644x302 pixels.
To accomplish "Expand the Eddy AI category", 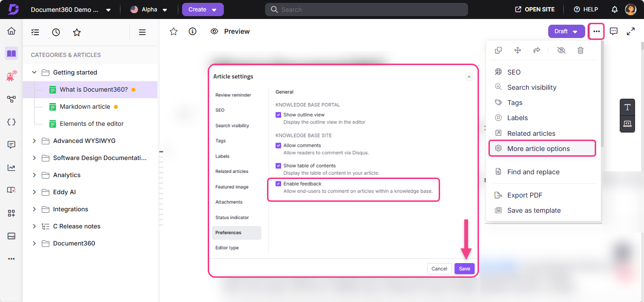I will tap(34, 192).
